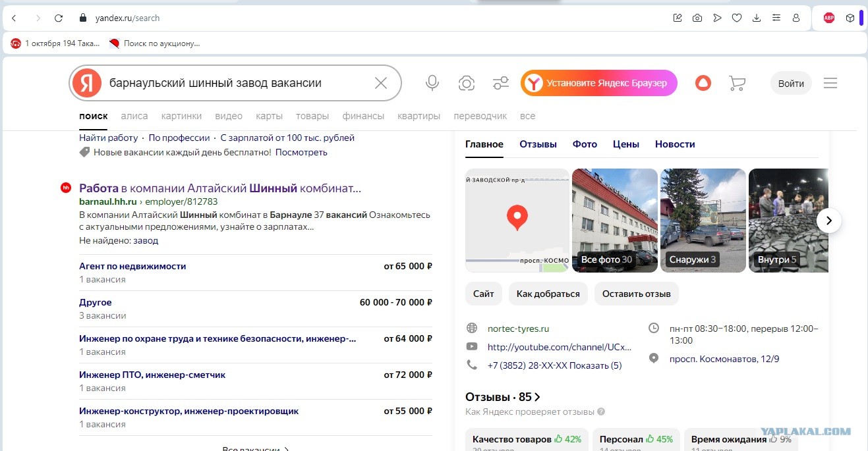Click Показать (5) to reveal phone number

click(x=595, y=365)
